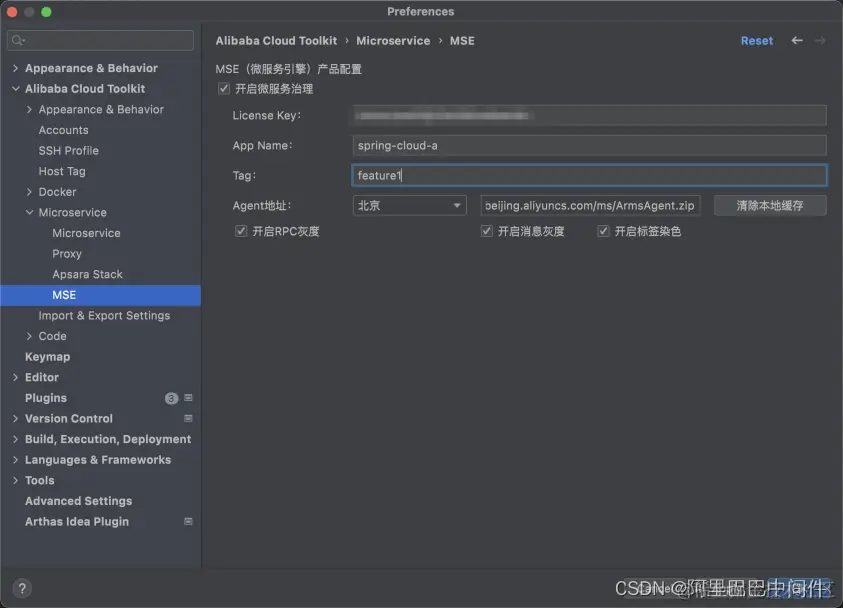Click the Plugins update count badge
The width and height of the screenshot is (843, 608).
tap(171, 398)
